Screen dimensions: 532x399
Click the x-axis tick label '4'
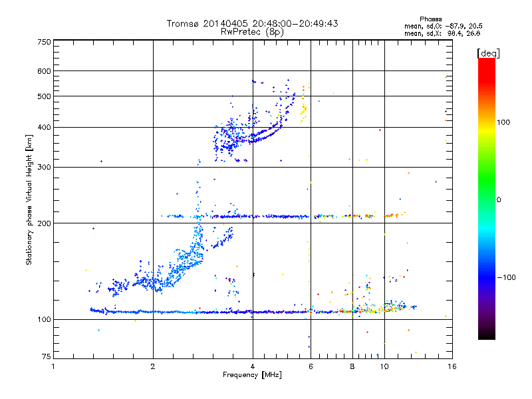coord(253,366)
